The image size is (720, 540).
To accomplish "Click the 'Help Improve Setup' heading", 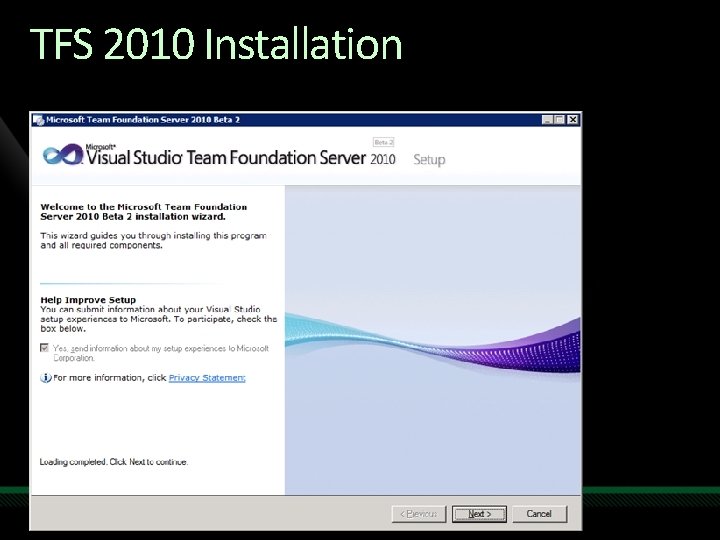I will coord(88,300).
